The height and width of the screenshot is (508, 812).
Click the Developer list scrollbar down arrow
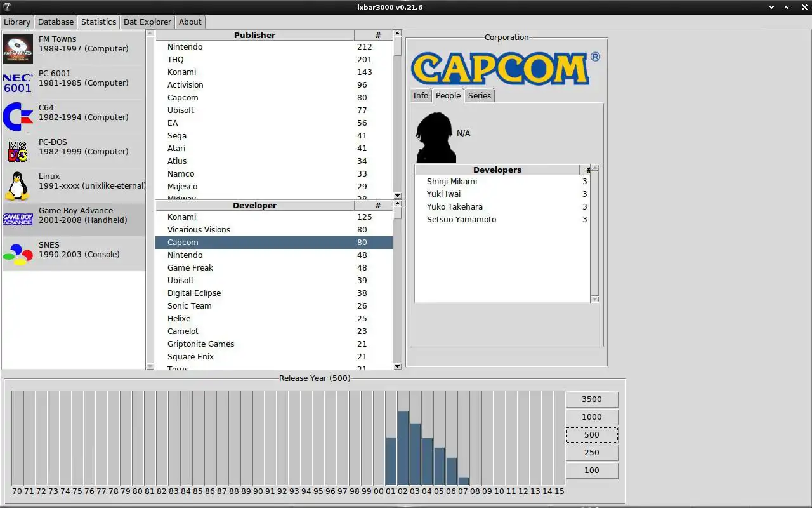click(x=397, y=366)
